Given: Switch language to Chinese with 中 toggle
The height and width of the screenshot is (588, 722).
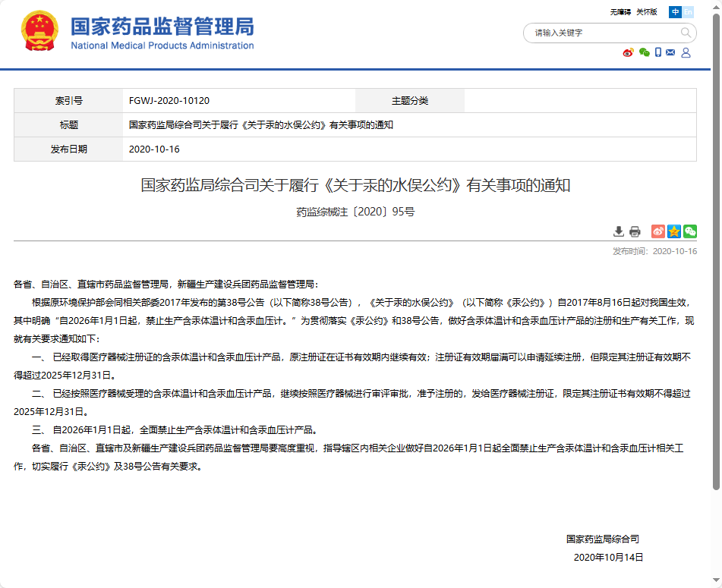Looking at the screenshot, I should point(675,12).
